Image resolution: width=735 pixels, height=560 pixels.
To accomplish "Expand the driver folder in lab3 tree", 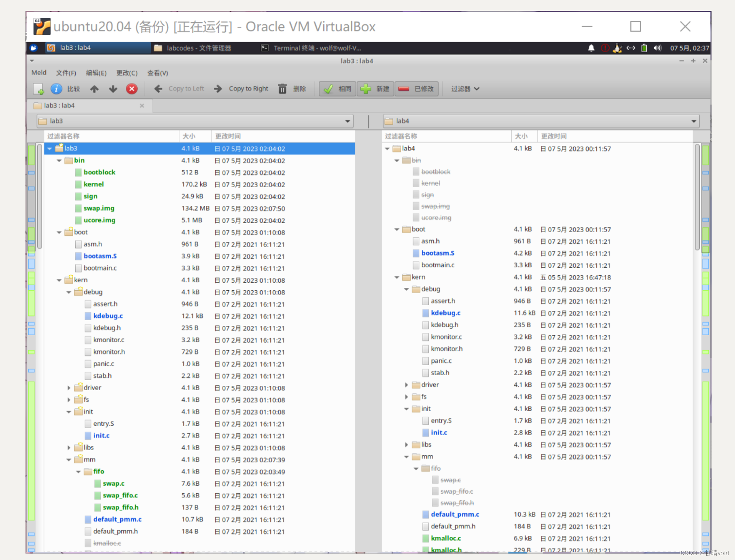I will pyautogui.click(x=69, y=387).
